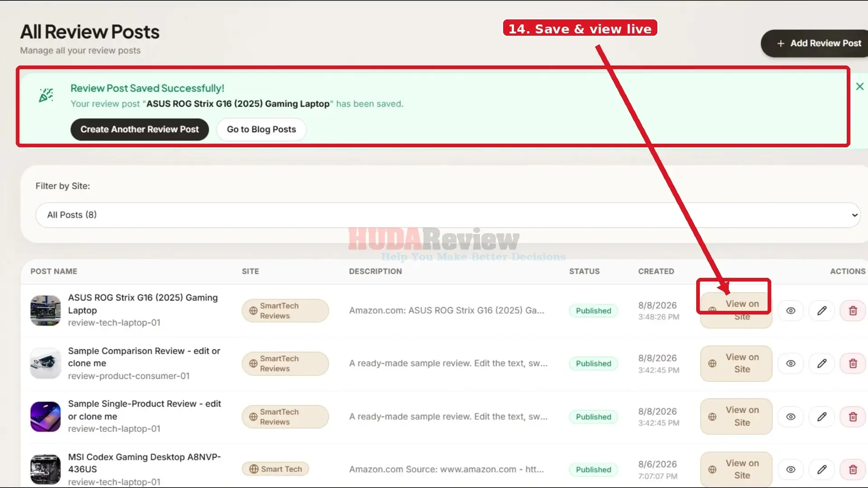Delete the Sample Single-Product Review with trash icon
Viewport: 868px width, 488px height.
[x=853, y=417]
